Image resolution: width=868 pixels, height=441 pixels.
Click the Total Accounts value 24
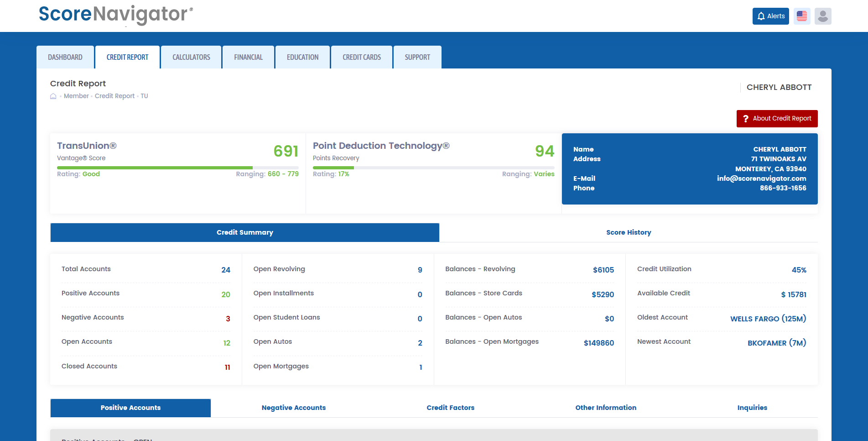pyautogui.click(x=226, y=270)
